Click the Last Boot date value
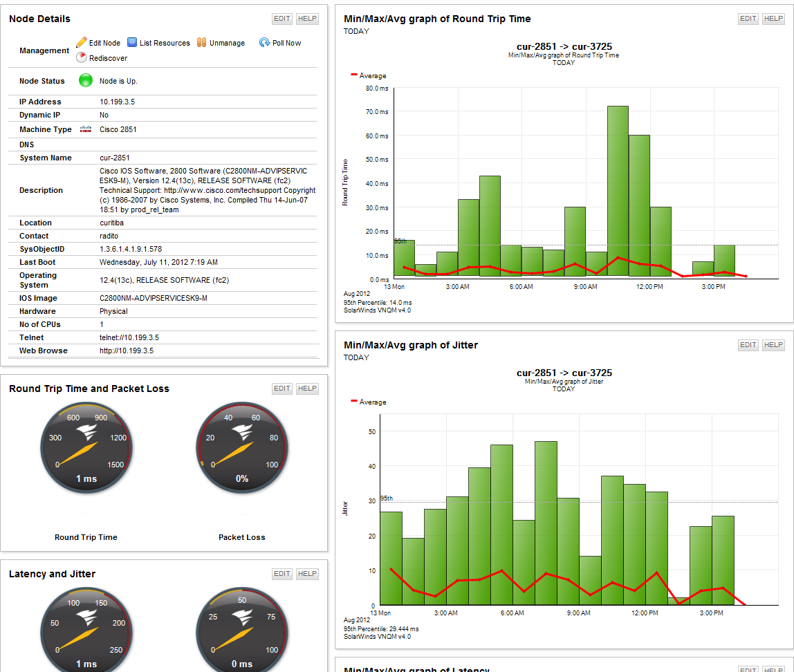The width and height of the screenshot is (794, 672). coord(158,262)
